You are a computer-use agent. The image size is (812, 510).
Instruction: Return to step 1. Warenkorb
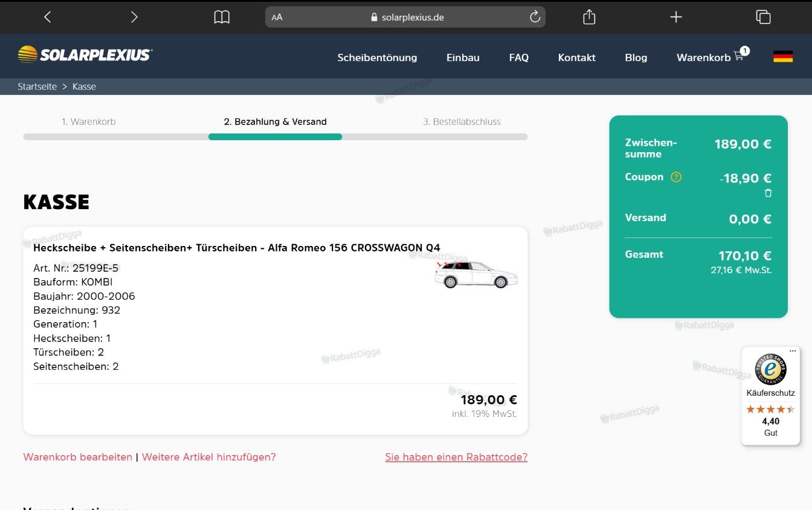pyautogui.click(x=89, y=121)
